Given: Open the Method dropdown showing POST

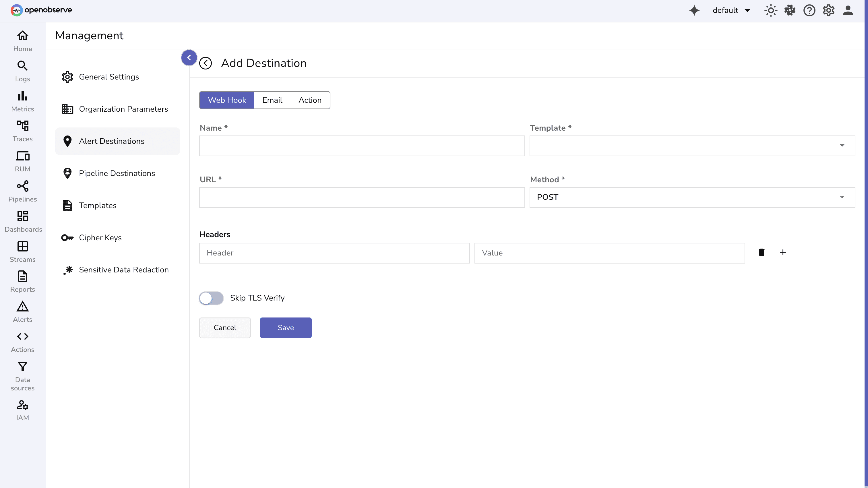Looking at the screenshot, I should tap(842, 197).
